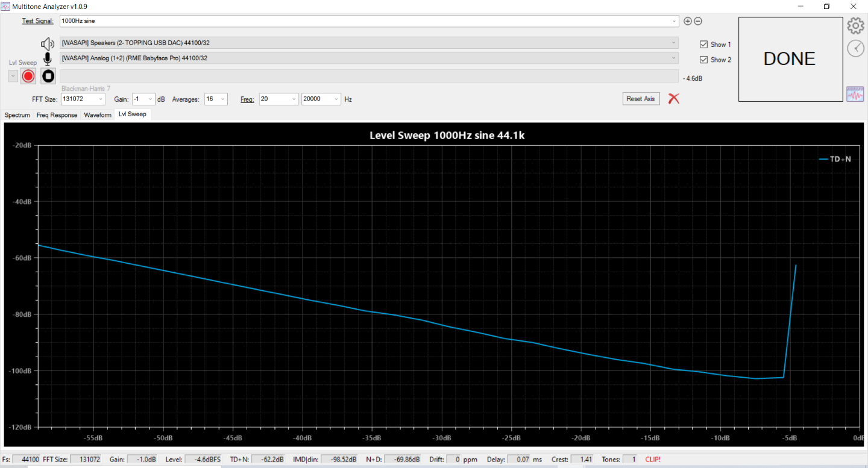Click the Drift 0 ppm status field
This screenshot has height=468, width=868.
click(x=454, y=459)
